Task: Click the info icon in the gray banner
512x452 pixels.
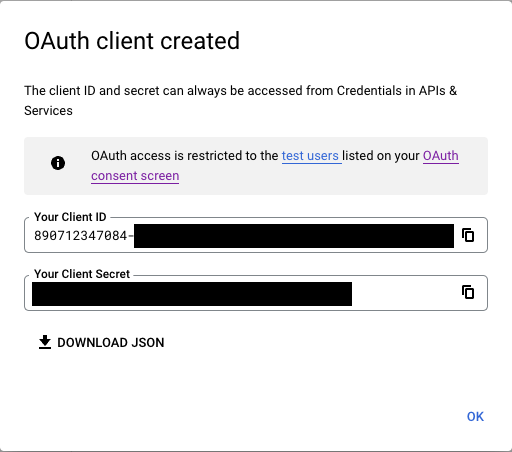Action: pyautogui.click(x=58, y=163)
